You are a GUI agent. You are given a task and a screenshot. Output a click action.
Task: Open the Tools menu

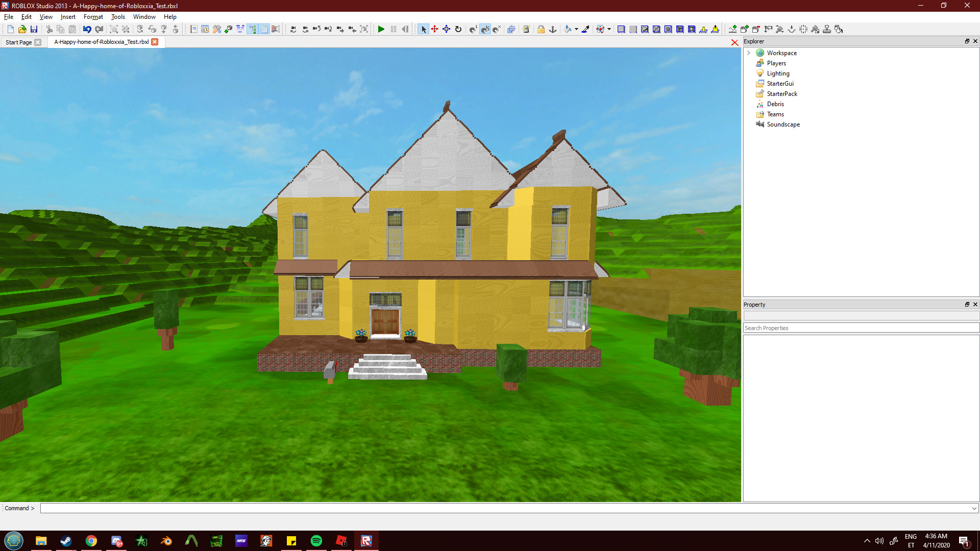tap(118, 17)
